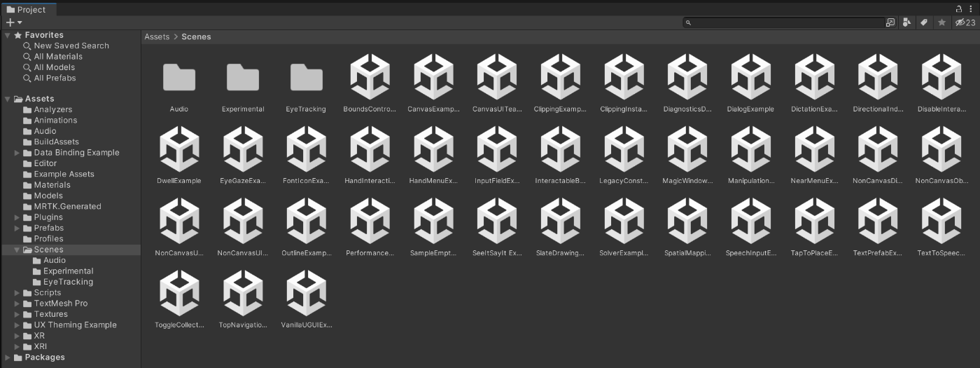Expand the Prefabs folder arrow
Image resolution: width=980 pixels, height=368 pixels.
[x=17, y=228]
